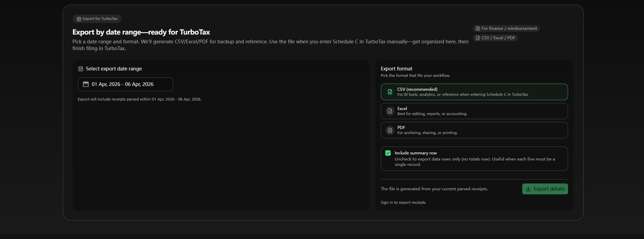Screen dimensions: 644x239
Task: Click text 'Export will include receipts parsed within'
Action: 114,99
